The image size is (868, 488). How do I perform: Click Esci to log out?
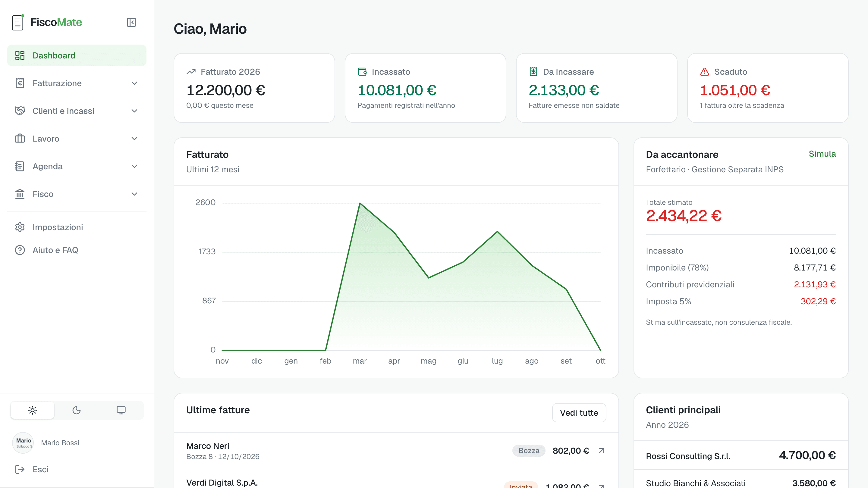pyautogui.click(x=77, y=470)
